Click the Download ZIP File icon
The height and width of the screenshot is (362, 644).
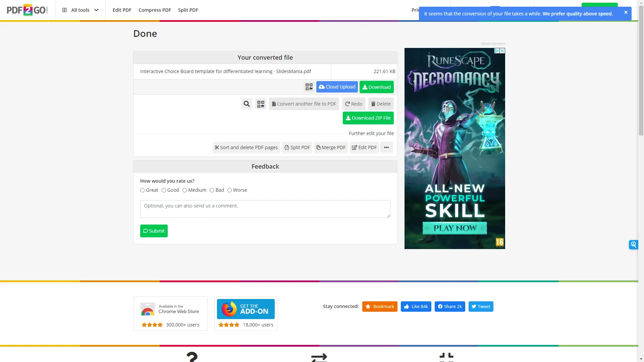(368, 118)
